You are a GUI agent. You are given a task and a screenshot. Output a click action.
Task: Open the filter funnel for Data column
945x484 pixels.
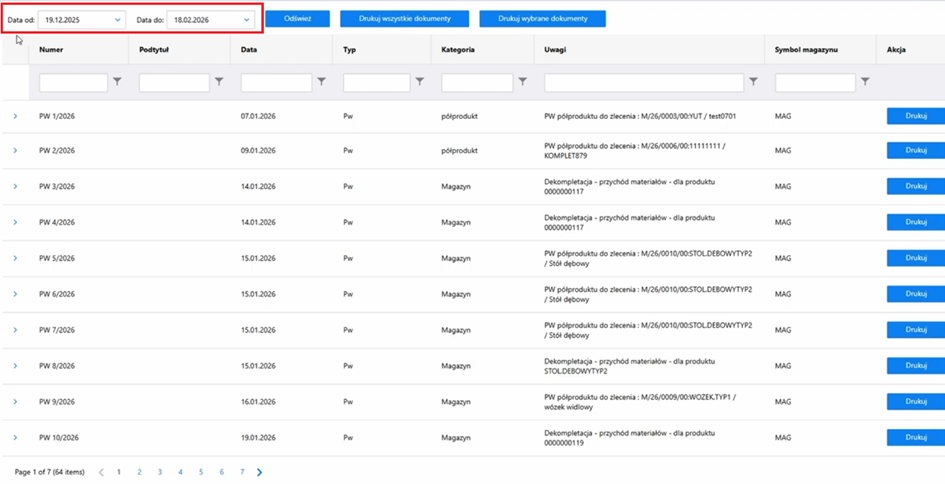tap(321, 82)
